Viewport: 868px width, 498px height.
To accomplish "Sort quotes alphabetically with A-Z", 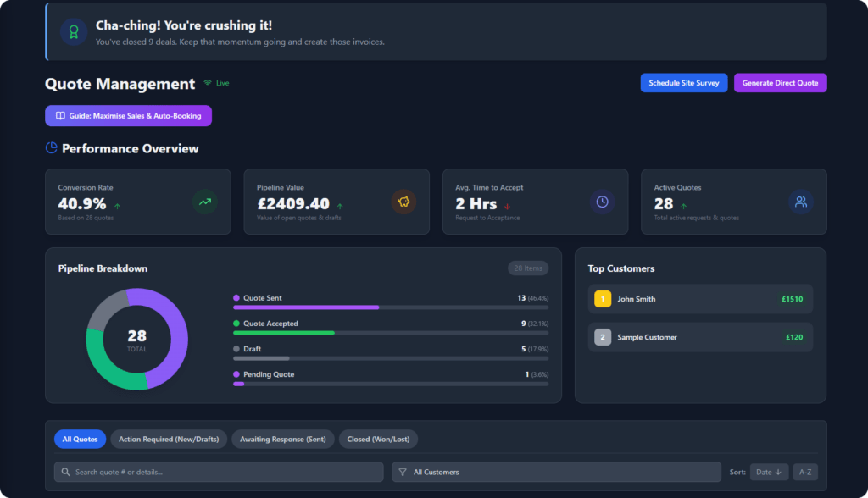I will [x=805, y=472].
